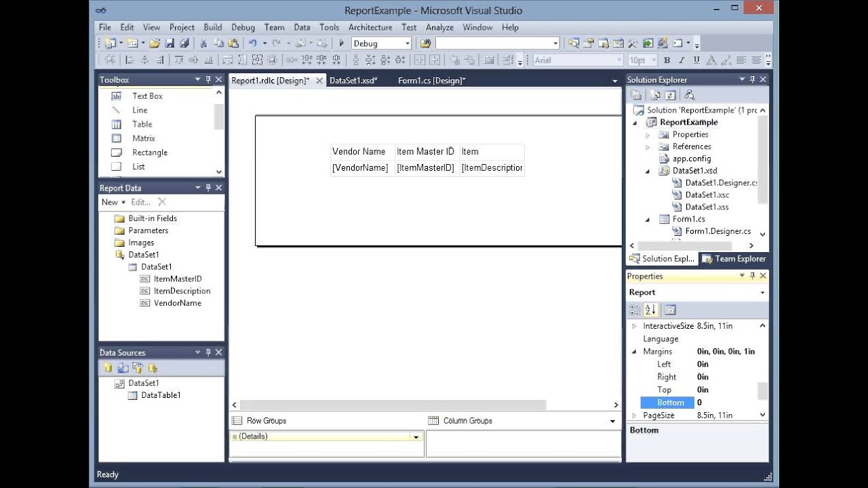Image resolution: width=868 pixels, height=488 pixels.
Task: Toggle auto-hide pin on Solution Explorer
Action: (x=752, y=79)
